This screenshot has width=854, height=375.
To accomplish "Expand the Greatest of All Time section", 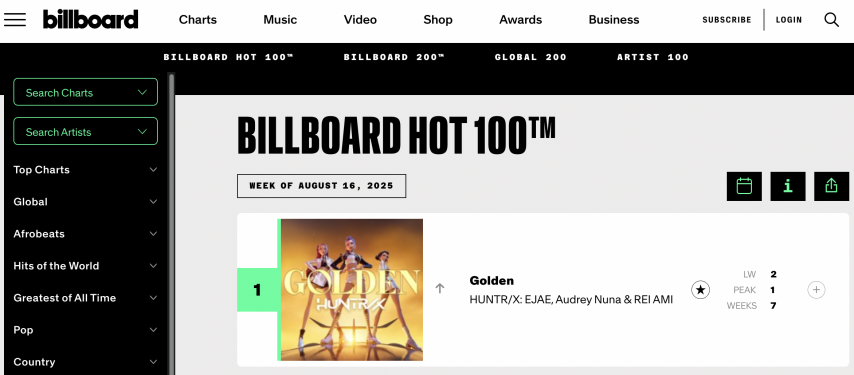I will [x=86, y=298].
